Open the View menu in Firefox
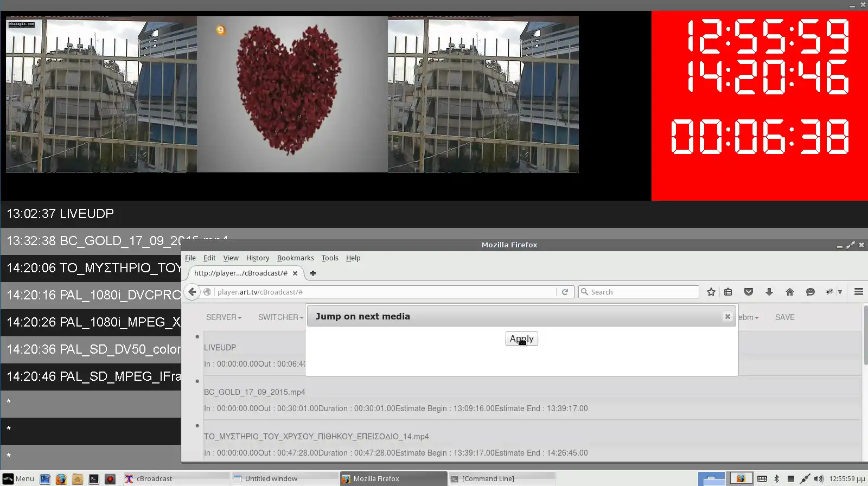868x486 pixels. click(231, 258)
